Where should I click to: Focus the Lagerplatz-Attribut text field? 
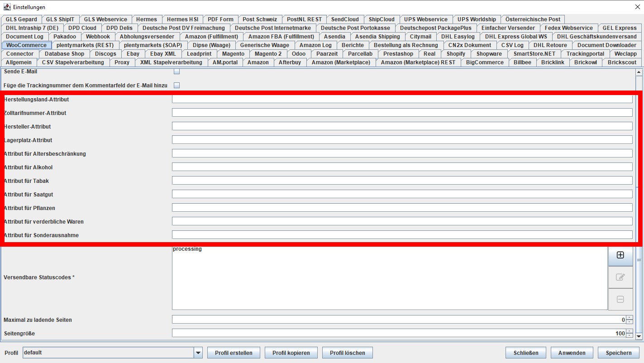[402, 140]
